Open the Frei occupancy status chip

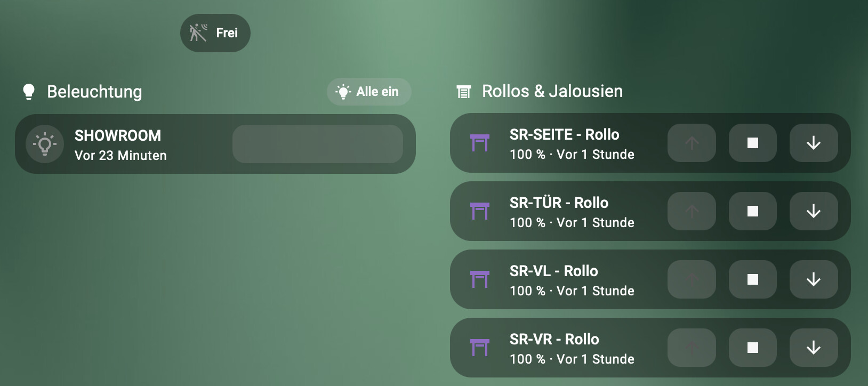click(x=215, y=33)
